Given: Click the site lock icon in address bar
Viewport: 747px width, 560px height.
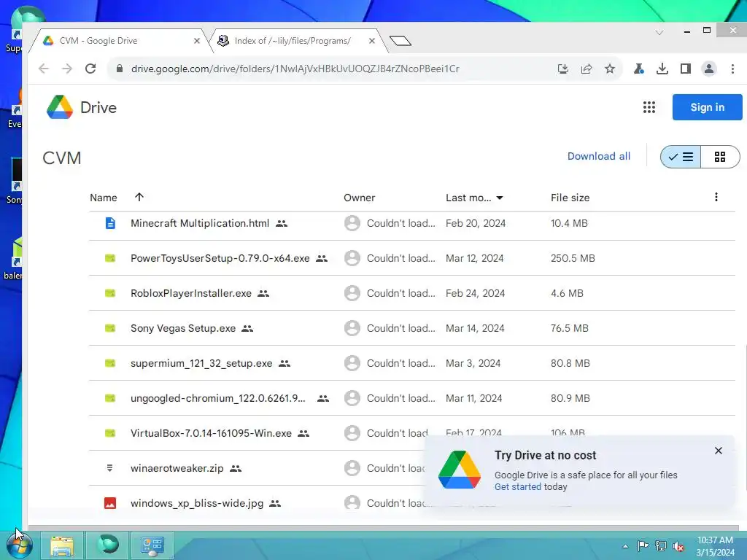Looking at the screenshot, I should 120,69.
